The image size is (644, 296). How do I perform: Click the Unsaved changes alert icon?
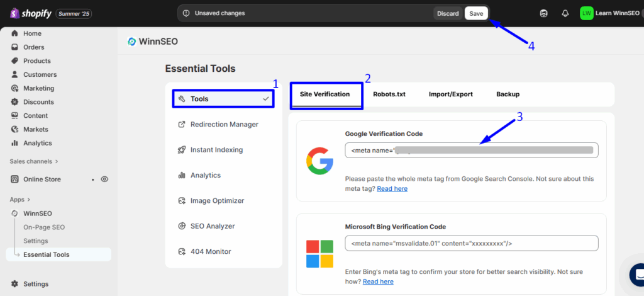(186, 13)
